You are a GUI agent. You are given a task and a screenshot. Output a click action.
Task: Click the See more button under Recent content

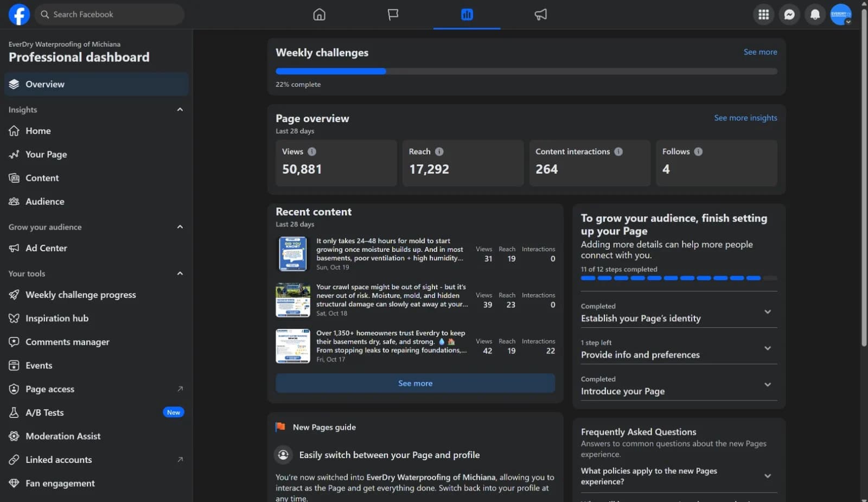click(x=415, y=383)
